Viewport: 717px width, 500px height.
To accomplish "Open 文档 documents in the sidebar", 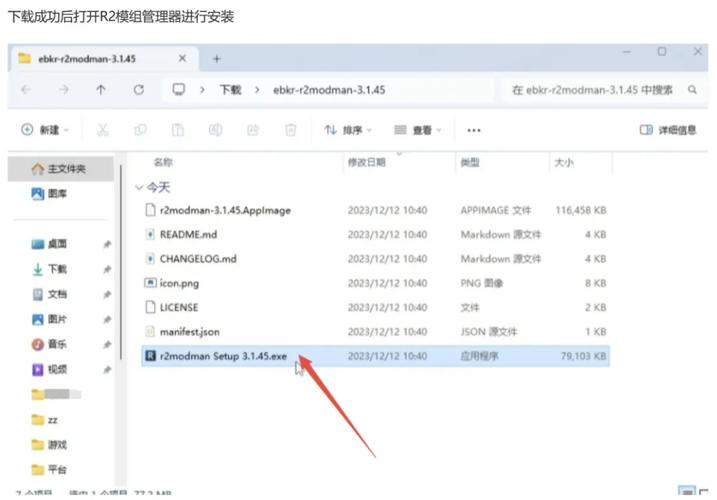I will point(50,294).
